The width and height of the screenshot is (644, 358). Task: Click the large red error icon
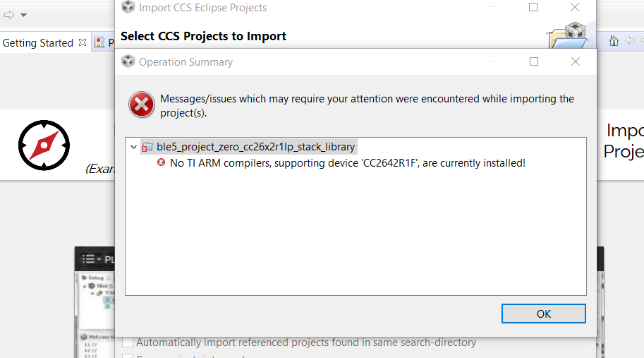pos(141,105)
